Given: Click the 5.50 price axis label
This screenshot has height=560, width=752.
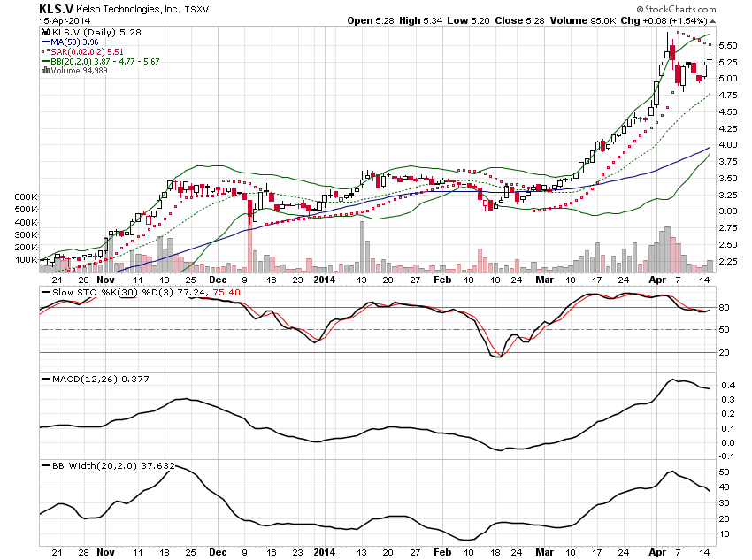Looking at the screenshot, I should pyautogui.click(x=728, y=45).
